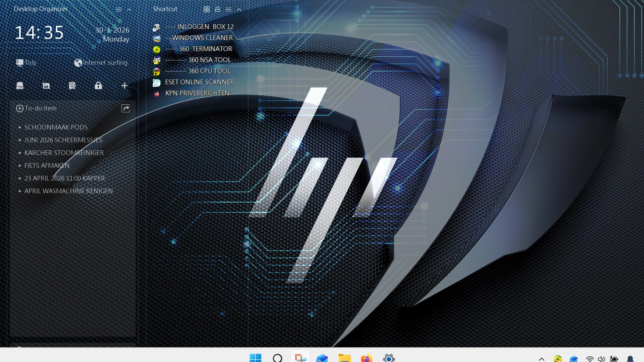Open the Desktop Organizer hamburger menu

(118, 9)
